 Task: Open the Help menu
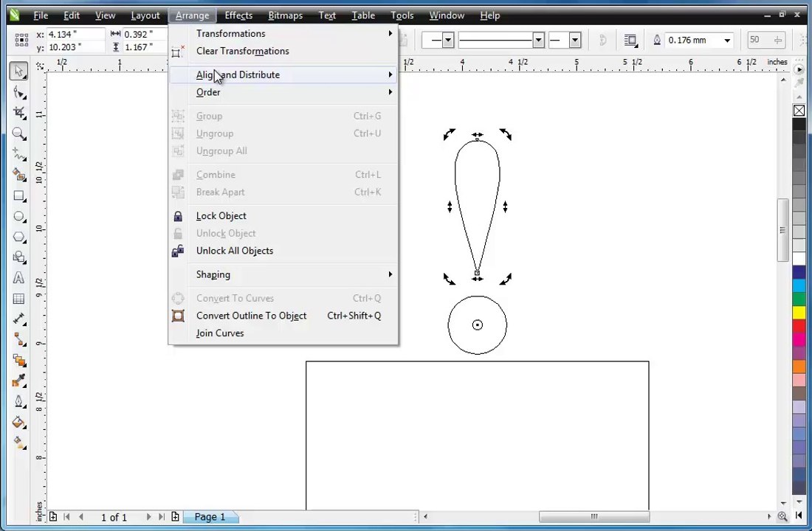(490, 15)
